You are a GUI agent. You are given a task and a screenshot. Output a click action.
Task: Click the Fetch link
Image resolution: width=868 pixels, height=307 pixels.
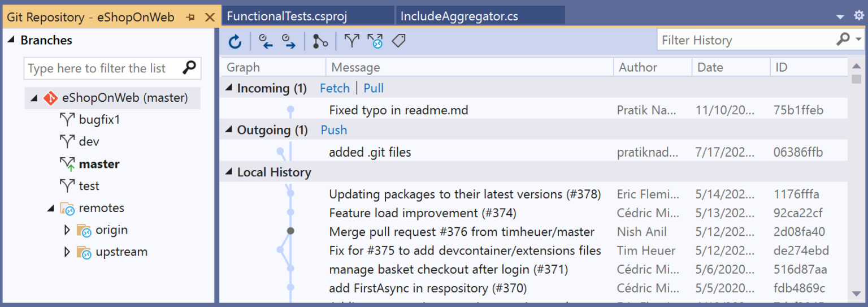click(335, 88)
